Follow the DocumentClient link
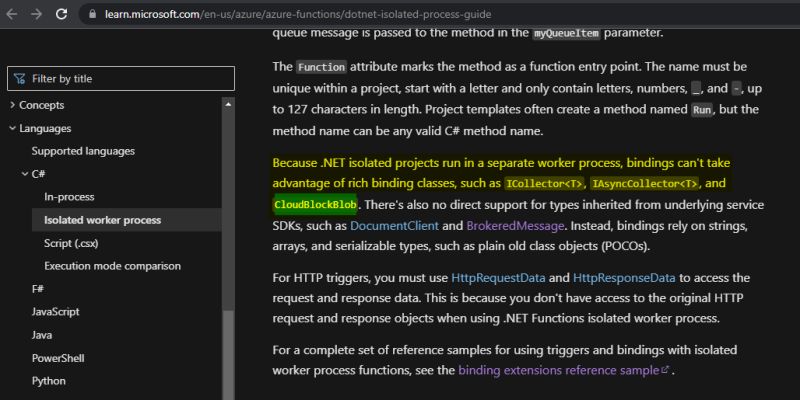The image size is (800, 400). [394, 226]
